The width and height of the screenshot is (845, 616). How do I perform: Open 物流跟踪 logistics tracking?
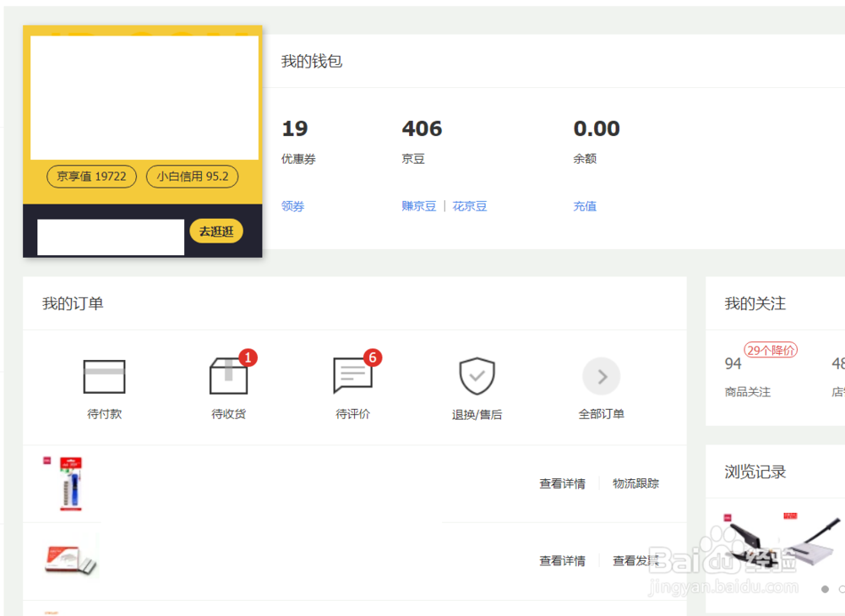tap(635, 483)
